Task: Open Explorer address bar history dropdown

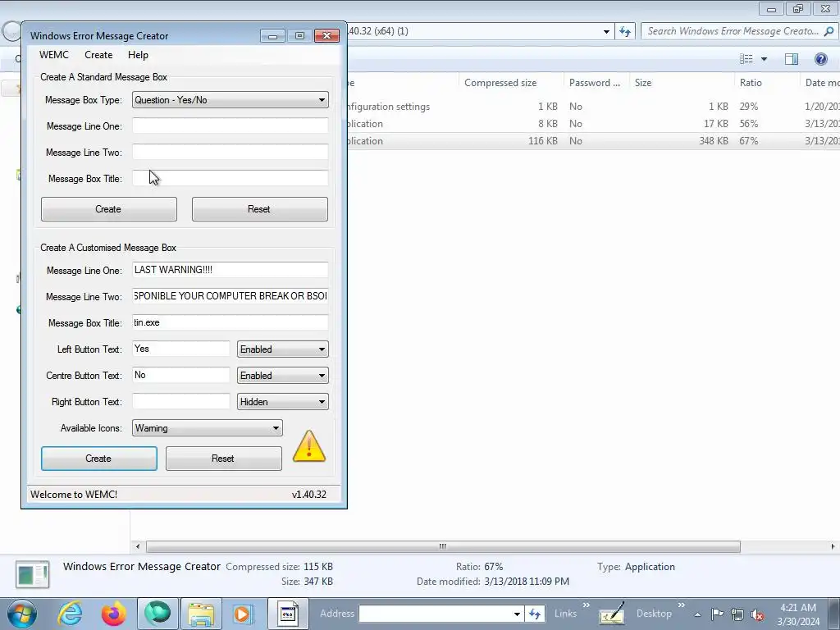Action: click(606, 32)
